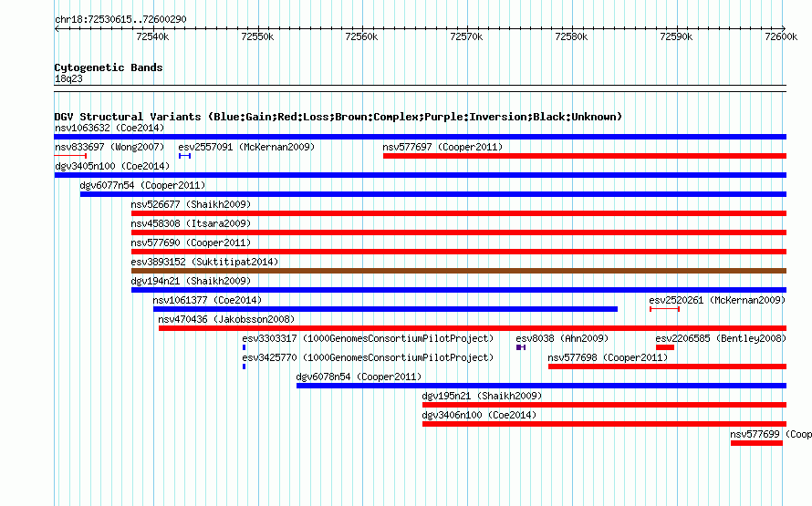This screenshot has width=812, height=506.
Task: Open the esv2520261 (McKernan2009) label
Action: coord(717,300)
